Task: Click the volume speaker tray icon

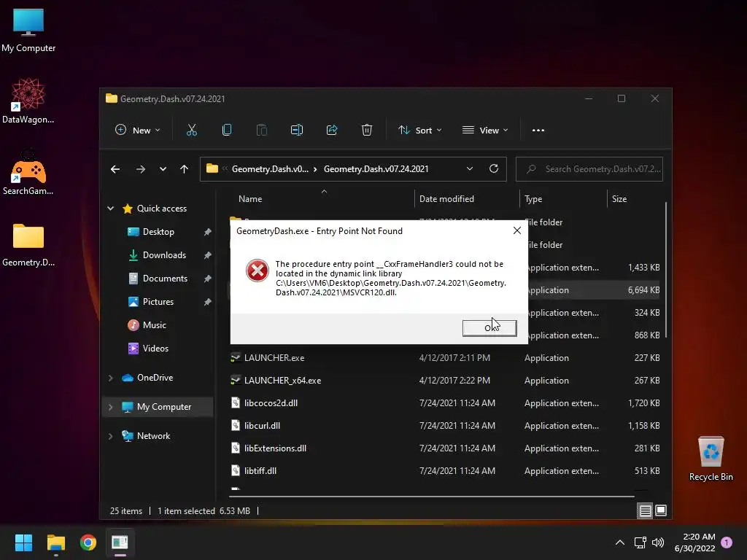Action: [x=657, y=542]
